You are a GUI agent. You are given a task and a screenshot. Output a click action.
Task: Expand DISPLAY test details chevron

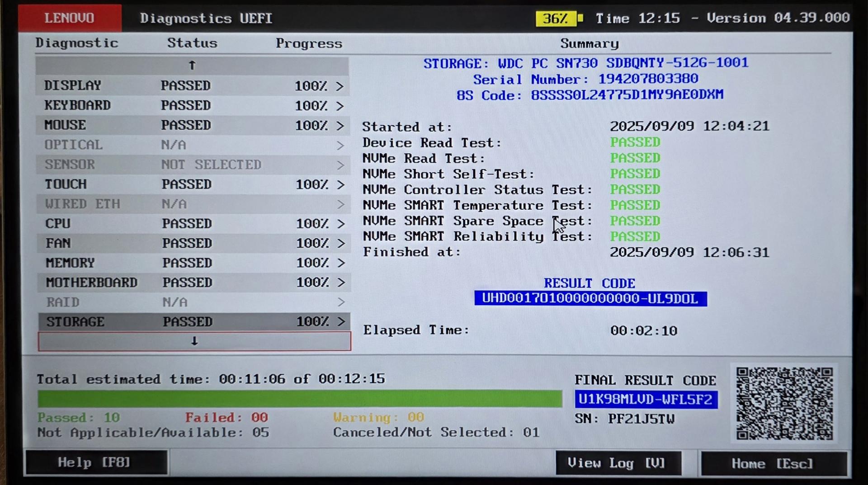pyautogui.click(x=340, y=86)
